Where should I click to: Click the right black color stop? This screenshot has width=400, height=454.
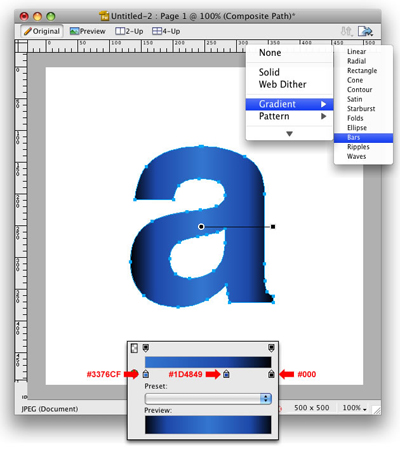click(x=271, y=374)
